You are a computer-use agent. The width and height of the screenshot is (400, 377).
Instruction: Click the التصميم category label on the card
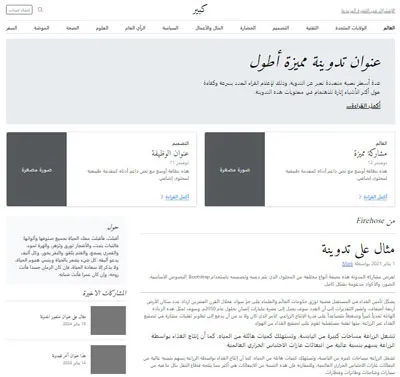[181, 143]
